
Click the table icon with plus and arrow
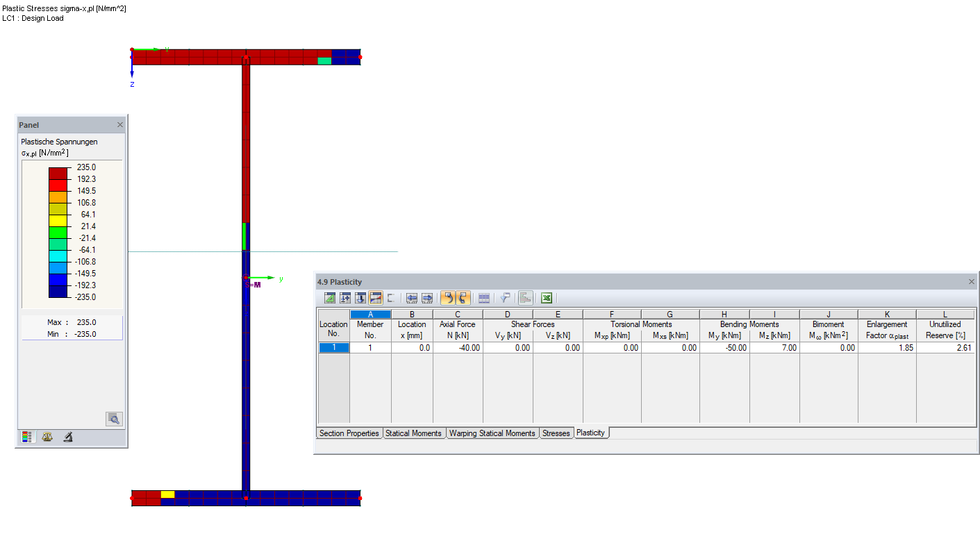click(x=345, y=298)
